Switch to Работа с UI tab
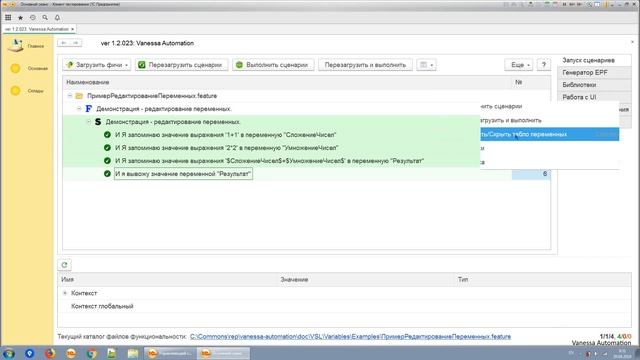This screenshot has width=640, height=360. [x=594, y=97]
